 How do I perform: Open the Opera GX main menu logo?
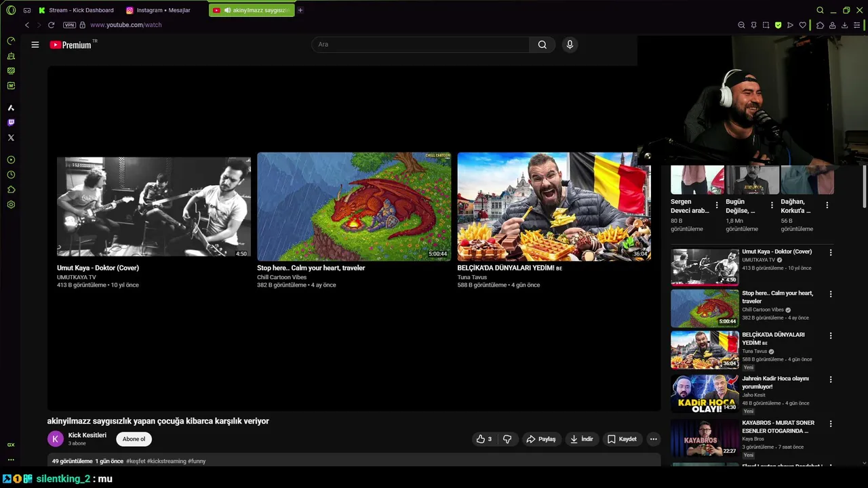[11, 10]
